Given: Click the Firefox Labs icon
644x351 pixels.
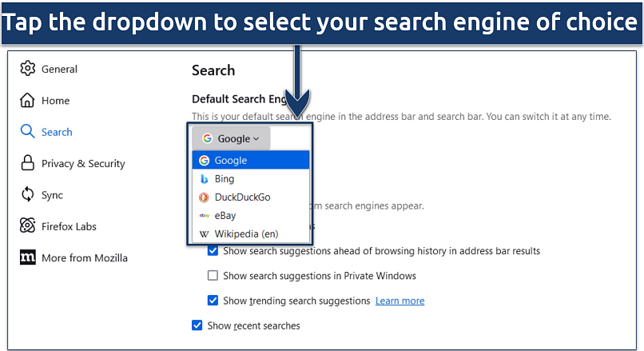Looking at the screenshot, I should (28, 226).
